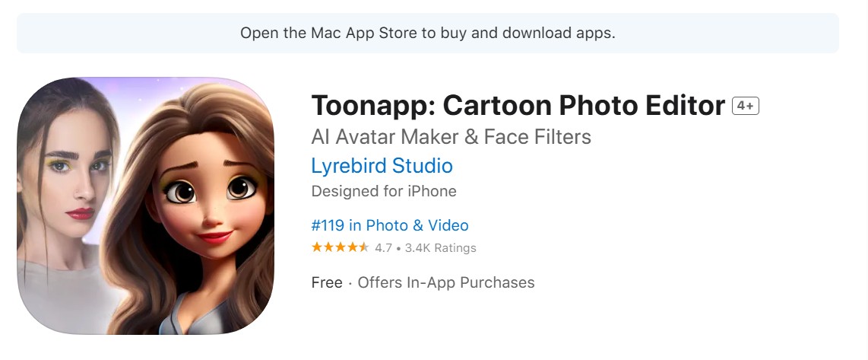Click the 3.4K Ratings count
The image size is (868, 360).
coord(440,248)
